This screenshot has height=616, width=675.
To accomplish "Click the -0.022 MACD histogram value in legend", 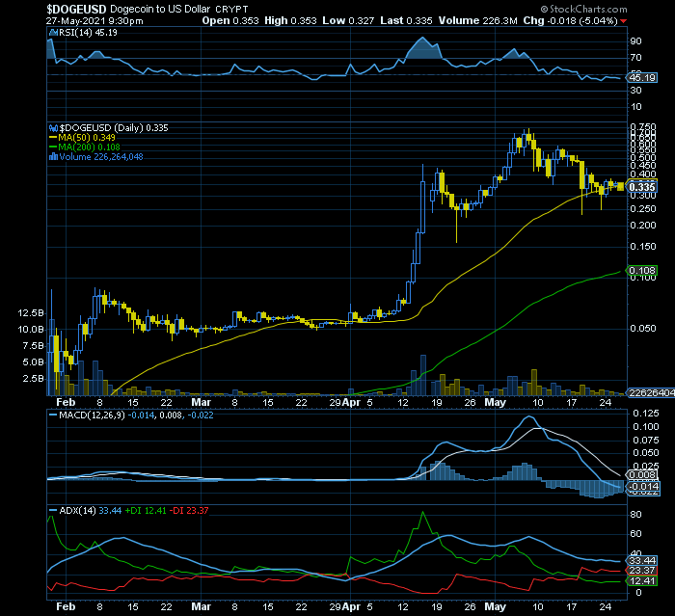I will 201,415.
